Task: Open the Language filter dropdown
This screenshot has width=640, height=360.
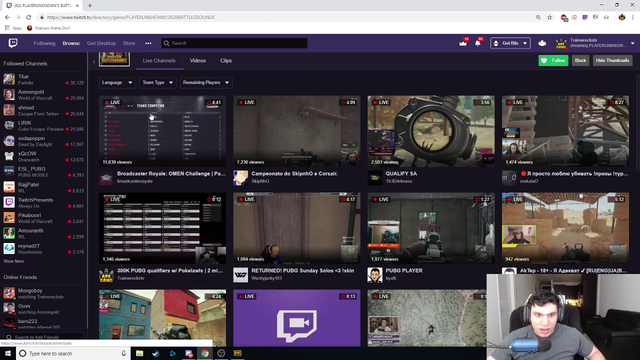Action: pos(117,82)
